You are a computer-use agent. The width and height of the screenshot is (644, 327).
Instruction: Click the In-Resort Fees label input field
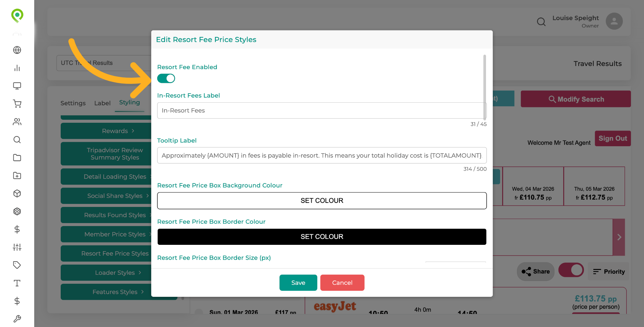coord(322,110)
